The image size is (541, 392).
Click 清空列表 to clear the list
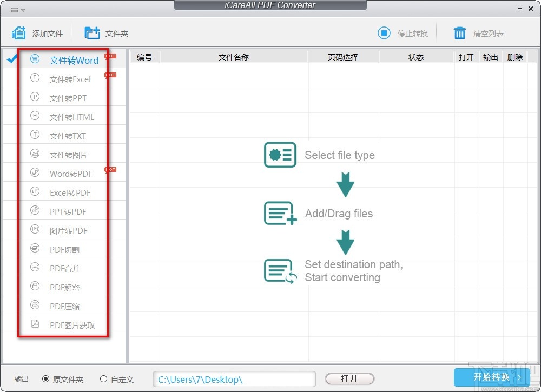(x=478, y=33)
